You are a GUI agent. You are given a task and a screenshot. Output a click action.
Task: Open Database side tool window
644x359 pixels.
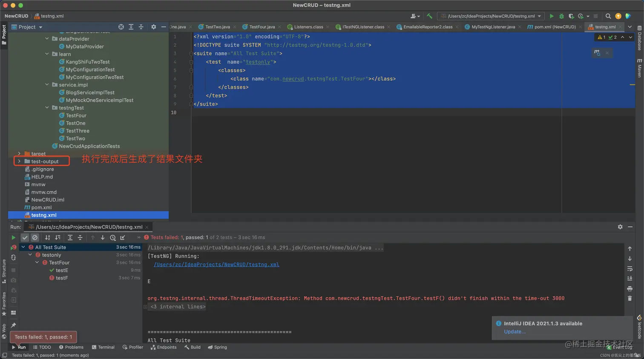(x=639, y=38)
